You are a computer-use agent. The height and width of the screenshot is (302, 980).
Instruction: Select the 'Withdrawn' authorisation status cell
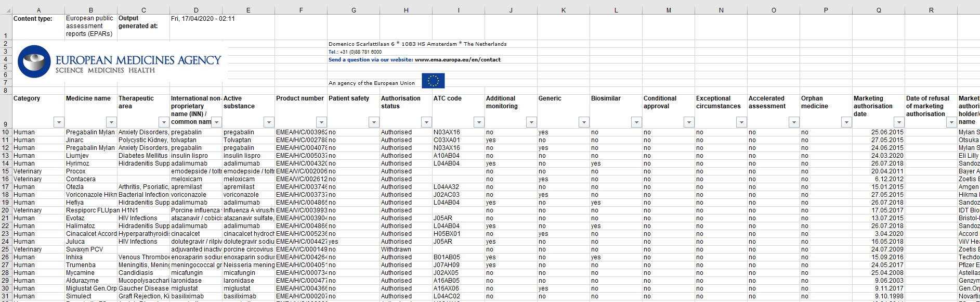pyautogui.click(x=406, y=249)
